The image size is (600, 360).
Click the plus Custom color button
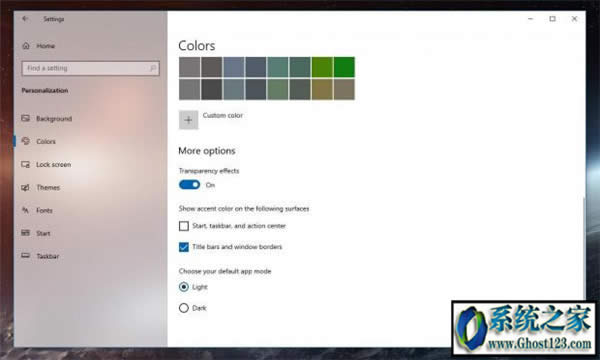click(x=188, y=120)
